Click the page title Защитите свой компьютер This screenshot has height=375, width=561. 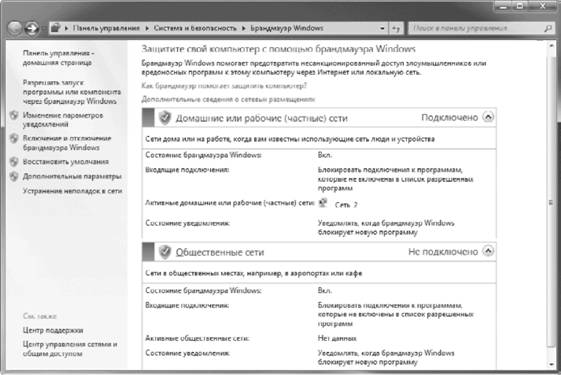coord(278,49)
